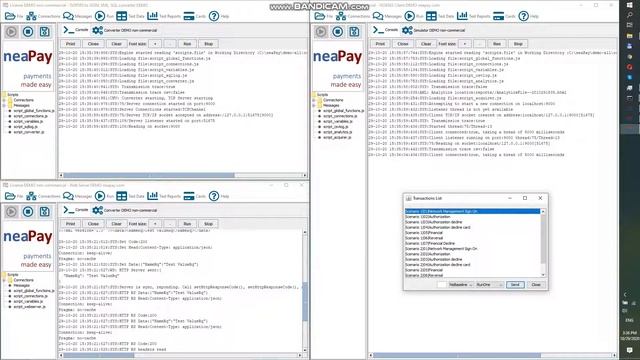
Task: Open Test Data in top-left converter window
Action: point(130,16)
